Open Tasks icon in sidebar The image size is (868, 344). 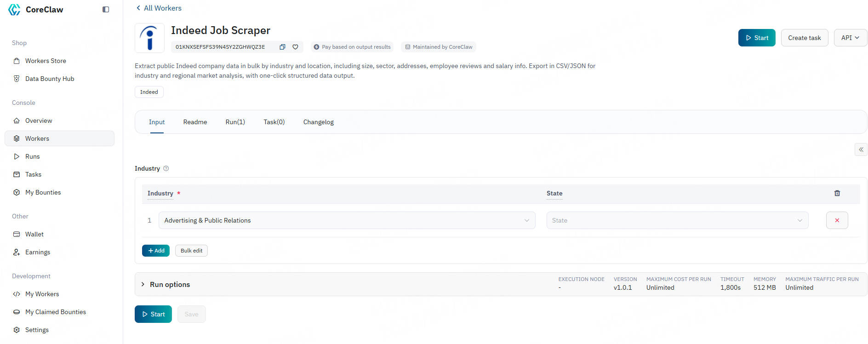(x=17, y=174)
